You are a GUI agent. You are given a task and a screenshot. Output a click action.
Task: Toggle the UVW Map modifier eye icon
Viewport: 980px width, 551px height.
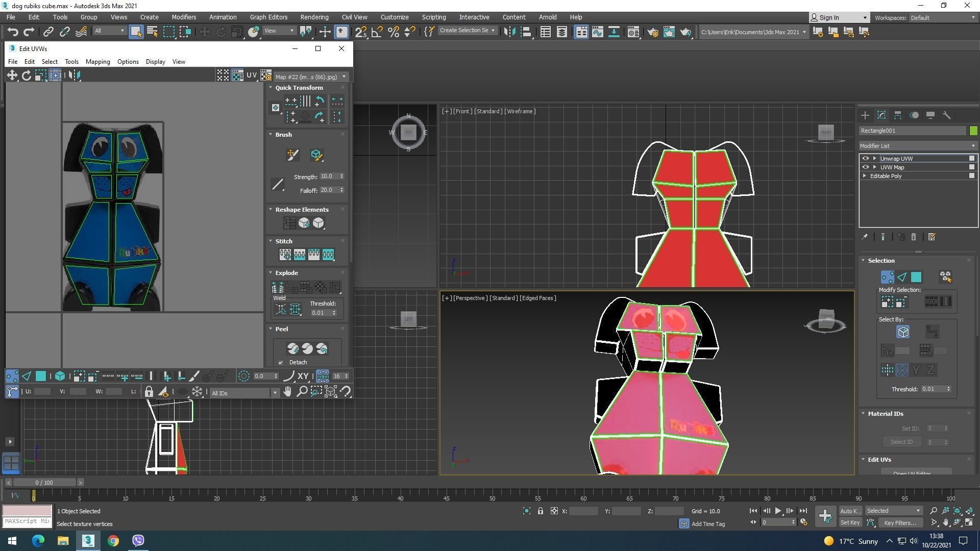click(x=865, y=167)
